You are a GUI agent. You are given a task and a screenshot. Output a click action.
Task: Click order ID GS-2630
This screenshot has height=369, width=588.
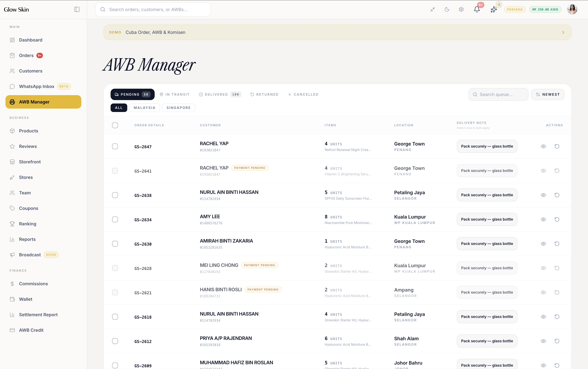click(143, 244)
